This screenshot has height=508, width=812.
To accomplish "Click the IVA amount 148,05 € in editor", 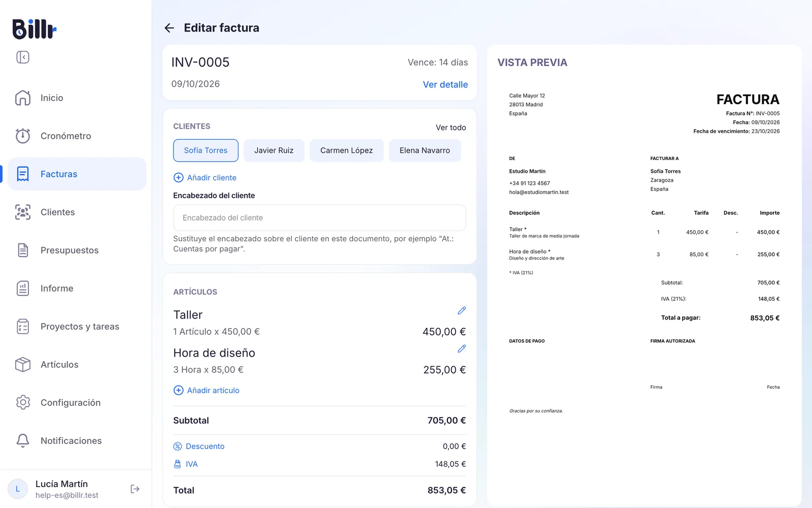I will click(450, 464).
